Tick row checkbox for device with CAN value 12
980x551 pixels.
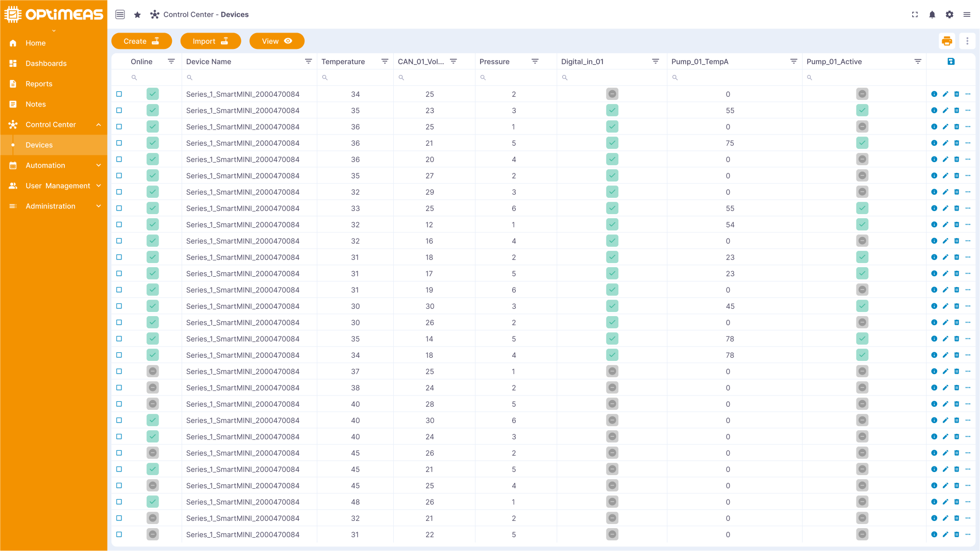pos(119,225)
